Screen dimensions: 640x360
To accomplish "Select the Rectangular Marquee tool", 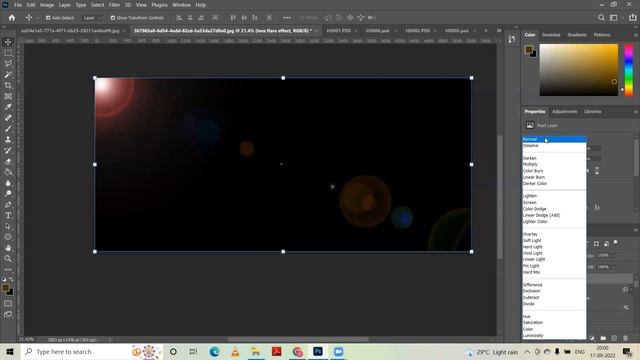I will coord(8,53).
